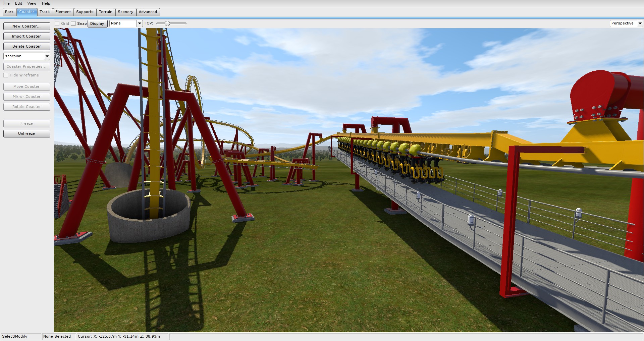
Task: Click Import Coaster
Action: click(27, 36)
